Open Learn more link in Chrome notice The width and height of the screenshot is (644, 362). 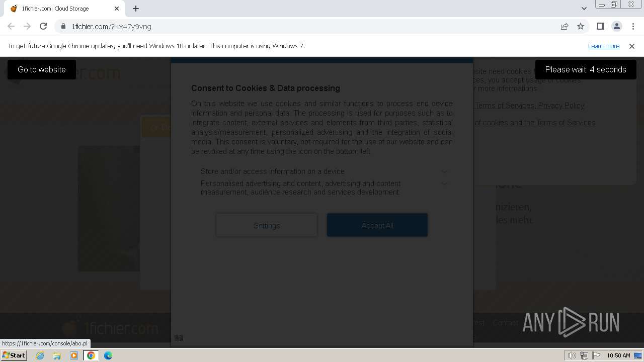point(604,46)
